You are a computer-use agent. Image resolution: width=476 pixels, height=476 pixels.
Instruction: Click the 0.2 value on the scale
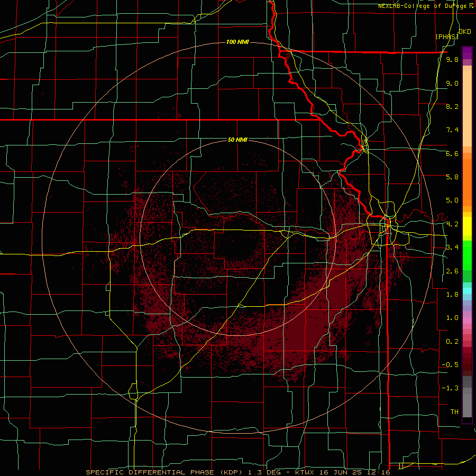[x=452, y=342]
